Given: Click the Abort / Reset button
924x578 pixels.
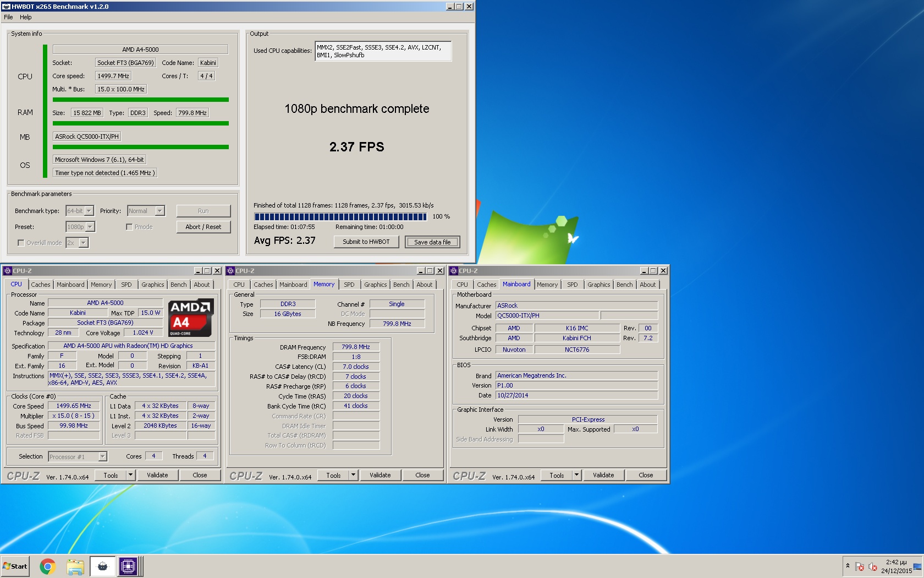Looking at the screenshot, I should coord(204,227).
